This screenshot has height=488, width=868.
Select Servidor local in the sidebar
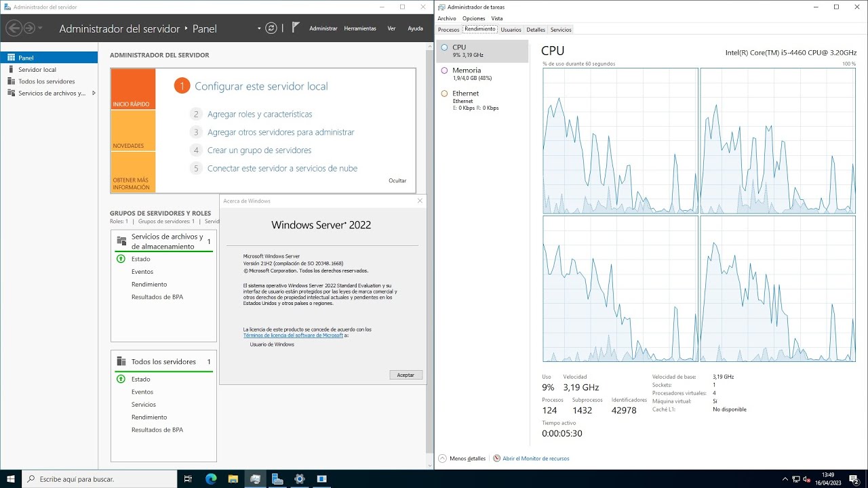[x=49, y=69]
